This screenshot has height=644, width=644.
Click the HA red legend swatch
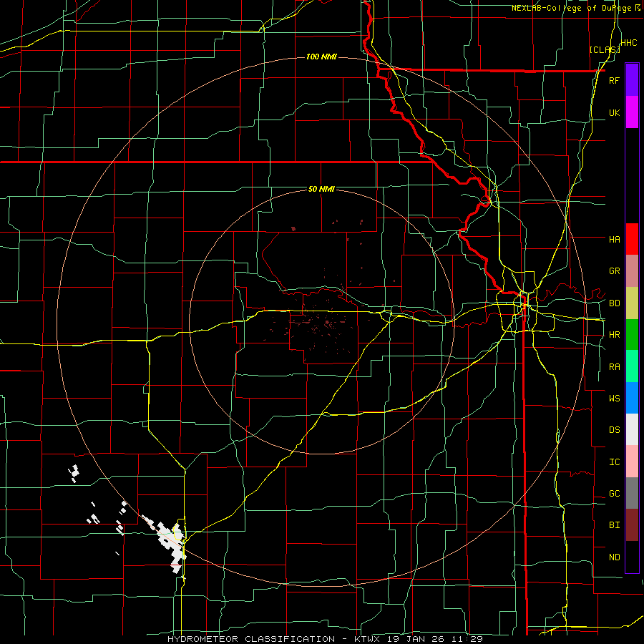click(632, 239)
